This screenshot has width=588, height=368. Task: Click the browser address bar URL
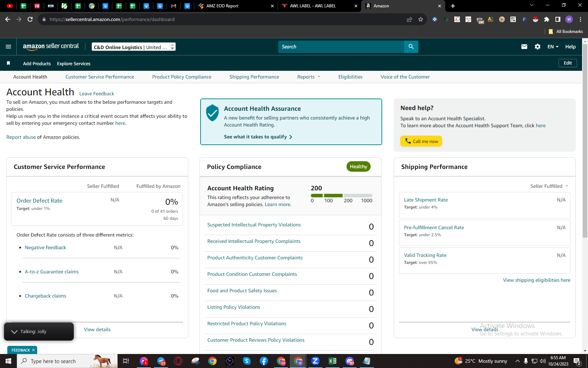(x=112, y=19)
